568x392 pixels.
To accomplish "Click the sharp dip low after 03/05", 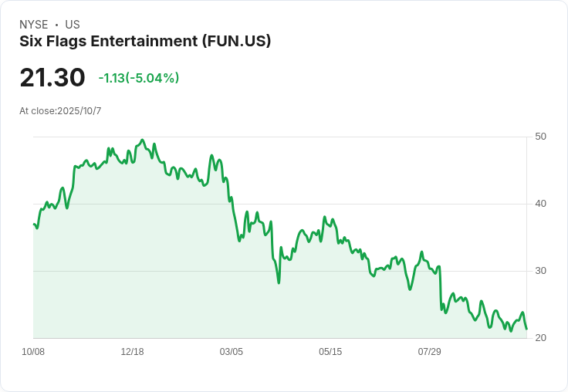I will pos(279,282).
